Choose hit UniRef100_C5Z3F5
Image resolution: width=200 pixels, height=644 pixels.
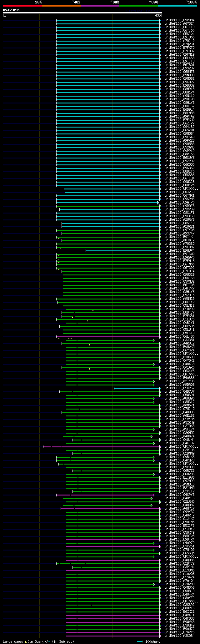(179, 295)
